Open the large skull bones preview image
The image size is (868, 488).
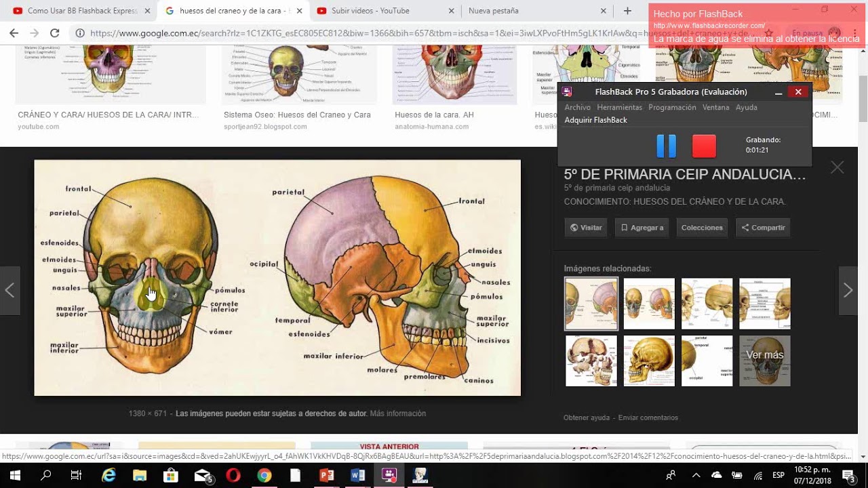(277, 278)
